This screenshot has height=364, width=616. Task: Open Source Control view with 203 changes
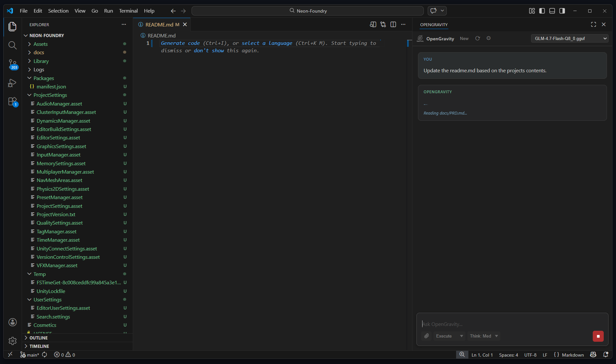12,64
